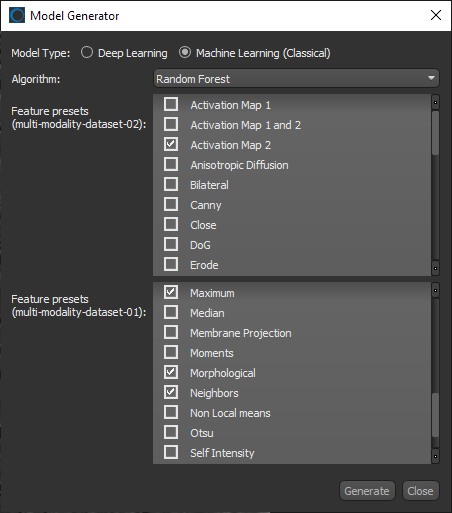Viewport: 452px width, 513px height.
Task: Uncheck the Neighbors preset
Action: [x=171, y=392]
